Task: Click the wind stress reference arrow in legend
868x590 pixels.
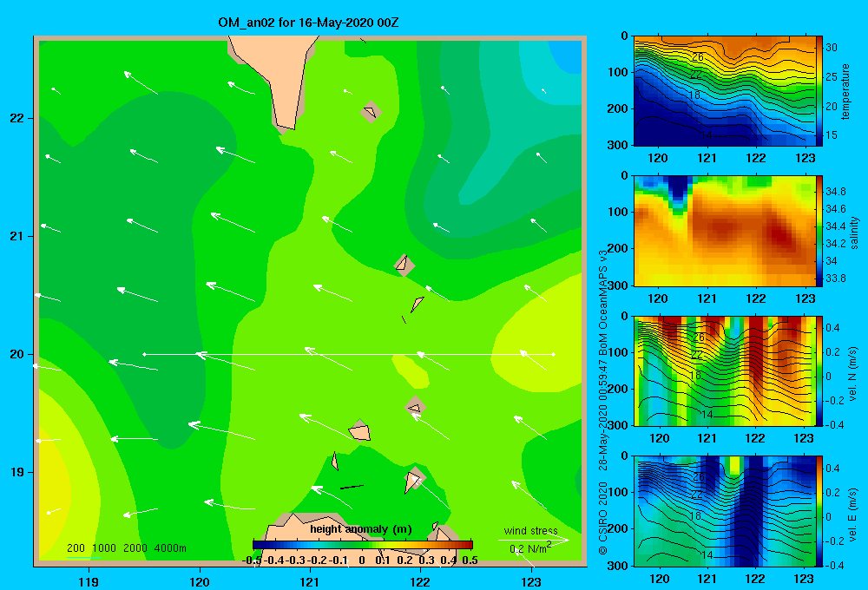Action: point(534,541)
